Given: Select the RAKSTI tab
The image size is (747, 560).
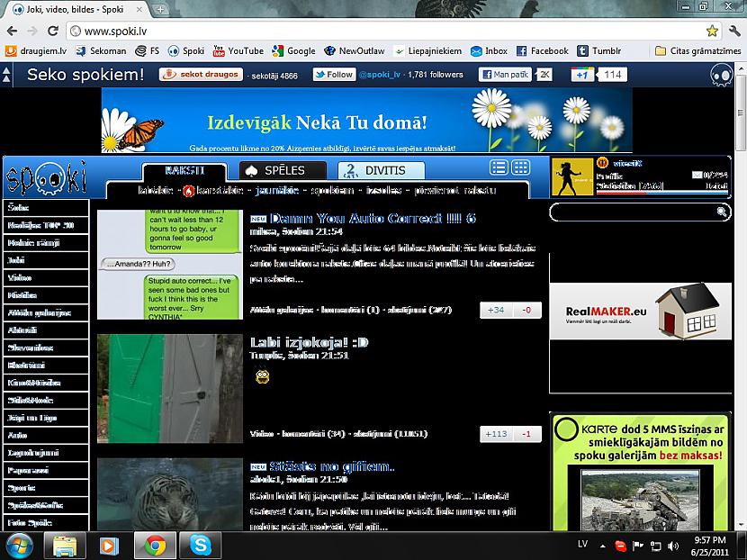Looking at the screenshot, I should point(184,171).
